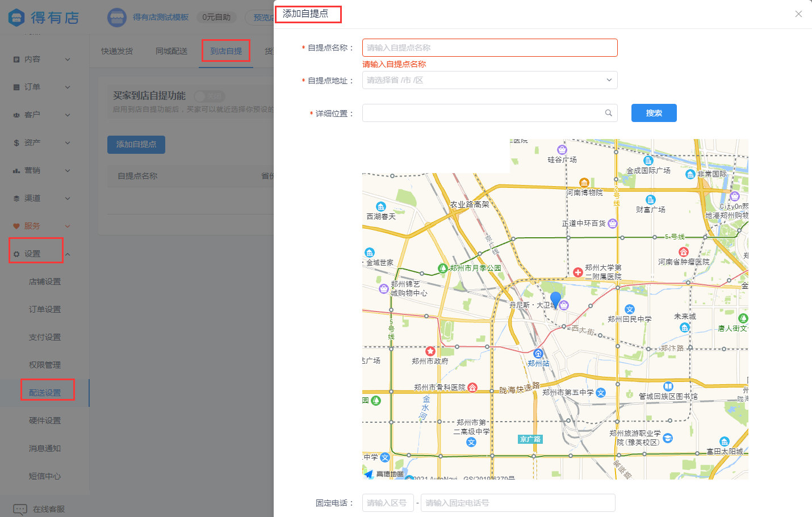The width and height of the screenshot is (812, 517).
Task: Click the 得有店 logo icon
Action: coord(16,18)
